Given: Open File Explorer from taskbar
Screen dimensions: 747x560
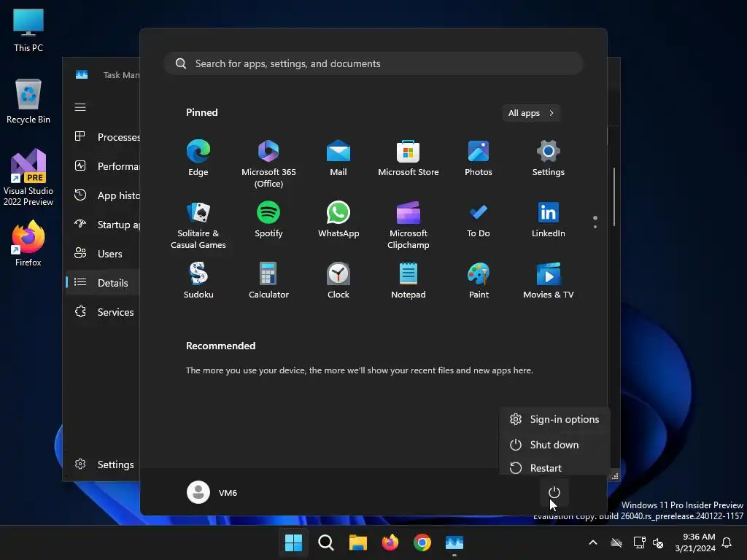Looking at the screenshot, I should click(357, 542).
